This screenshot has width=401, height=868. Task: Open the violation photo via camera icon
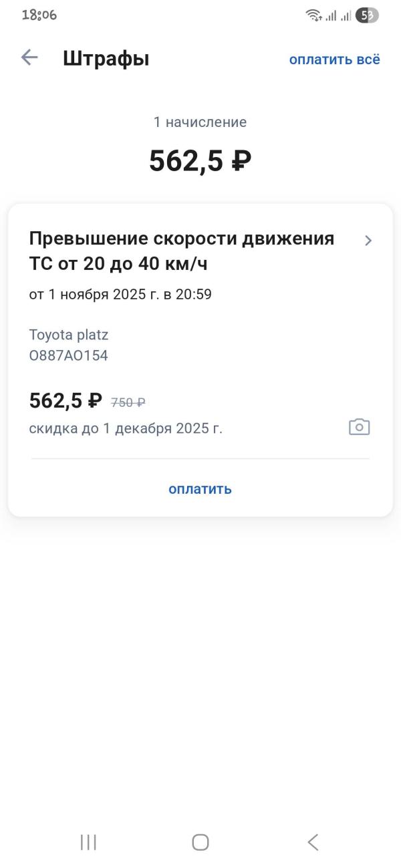[x=359, y=426]
